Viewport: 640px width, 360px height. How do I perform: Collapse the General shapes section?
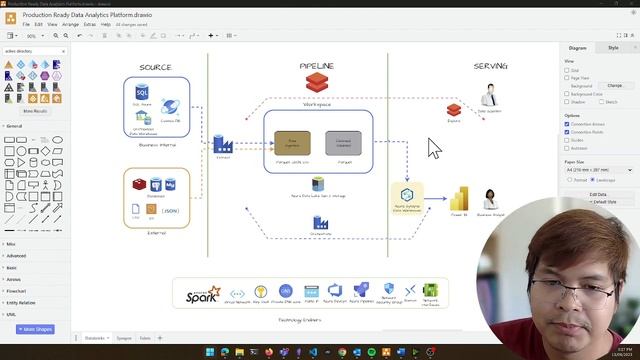coord(14,126)
